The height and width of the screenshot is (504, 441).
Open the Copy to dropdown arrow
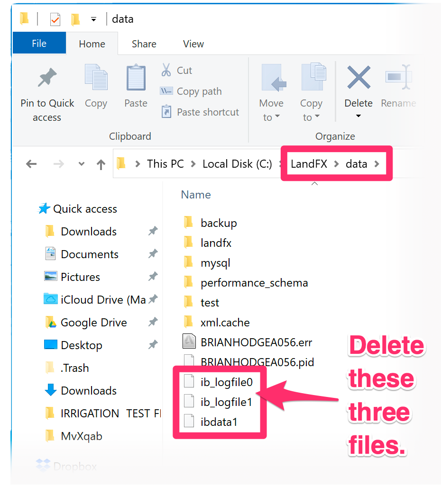[x=317, y=116]
